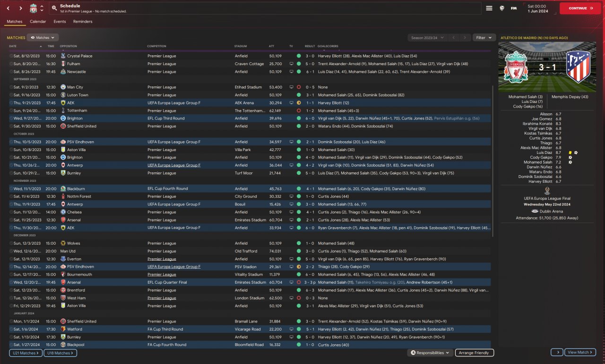Go forward with the right navigation arrow

(x=20, y=8)
